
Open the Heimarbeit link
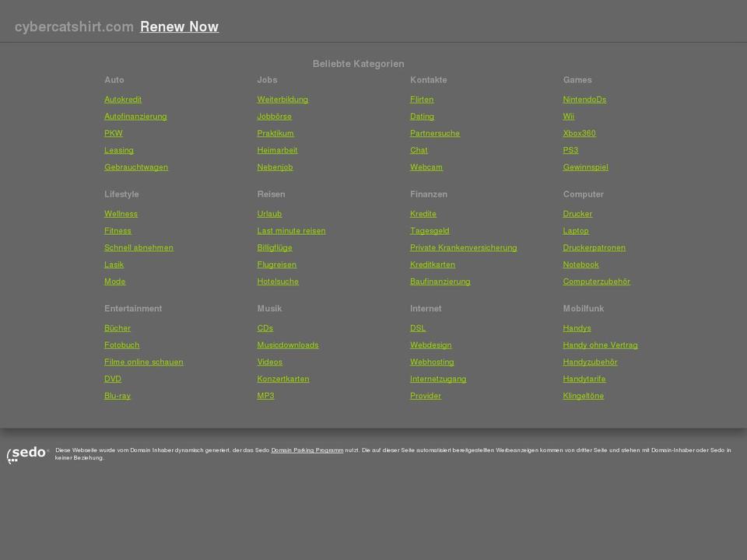tap(277, 150)
